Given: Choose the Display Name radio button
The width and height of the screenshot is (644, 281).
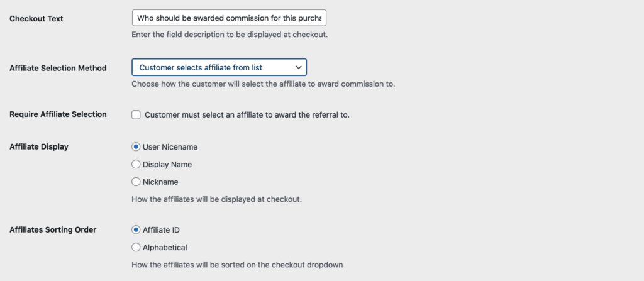Looking at the screenshot, I should (x=136, y=164).
